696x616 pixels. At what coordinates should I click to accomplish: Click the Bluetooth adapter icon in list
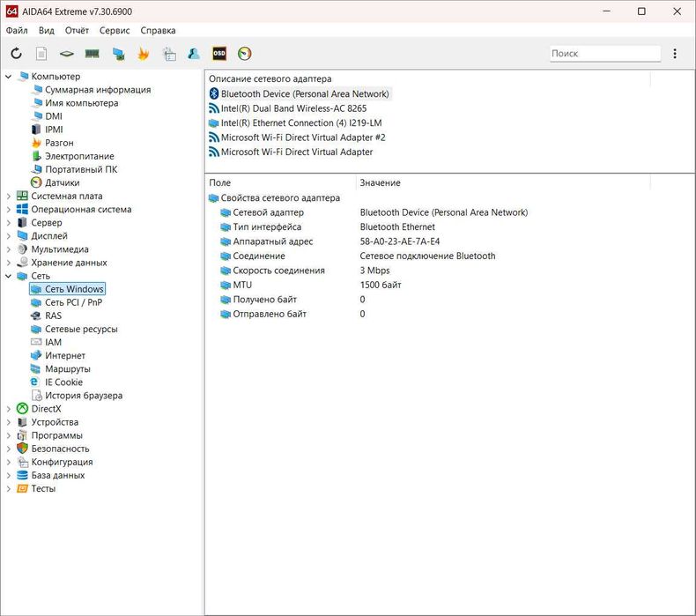pyautogui.click(x=214, y=93)
